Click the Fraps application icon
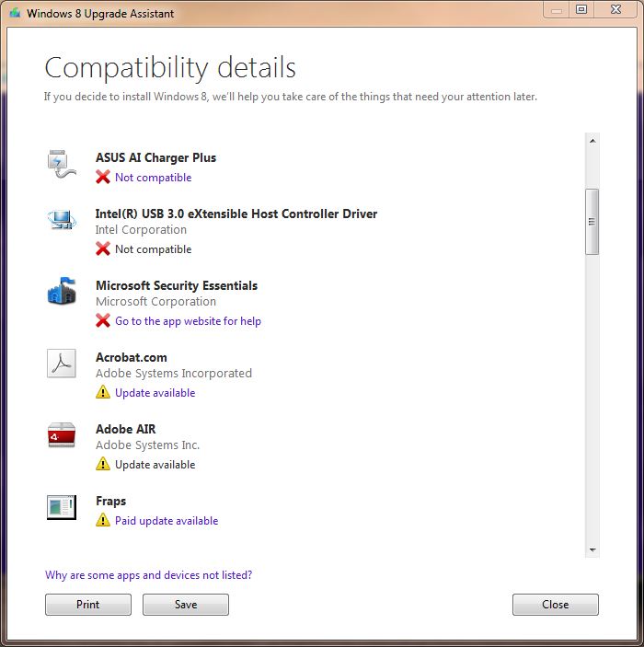 pos(62,507)
